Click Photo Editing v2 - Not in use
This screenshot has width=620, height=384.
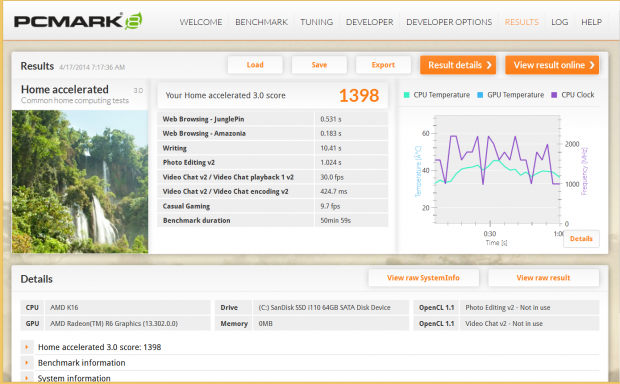click(x=507, y=307)
